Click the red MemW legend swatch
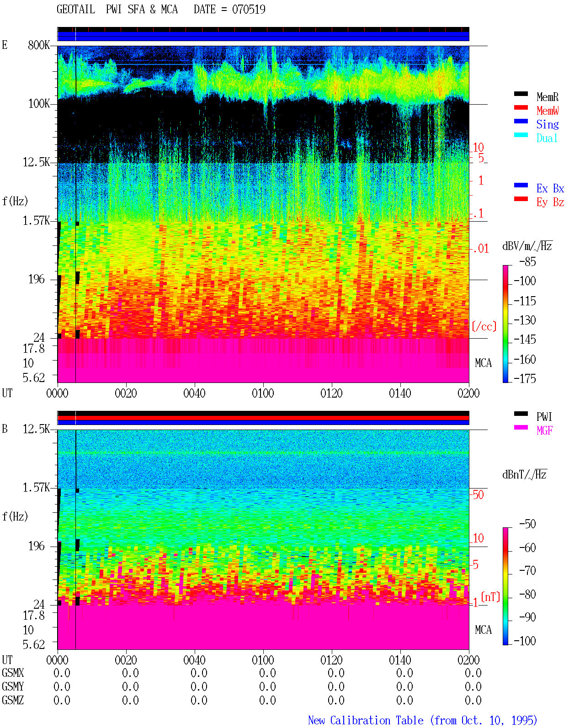Screen dimensions: 585x728 click(x=521, y=108)
